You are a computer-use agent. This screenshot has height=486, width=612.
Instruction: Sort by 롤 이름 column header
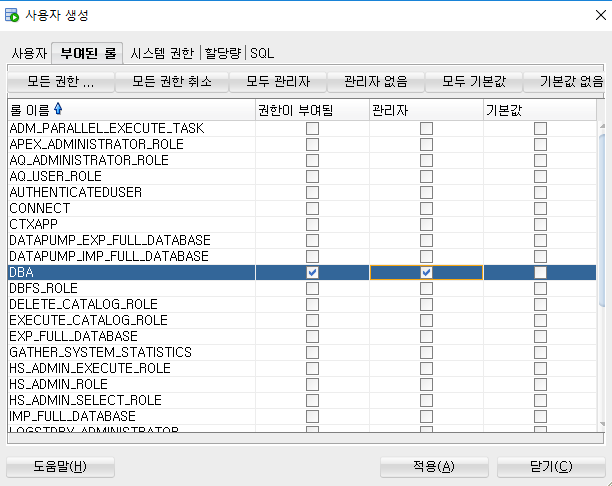pos(132,110)
